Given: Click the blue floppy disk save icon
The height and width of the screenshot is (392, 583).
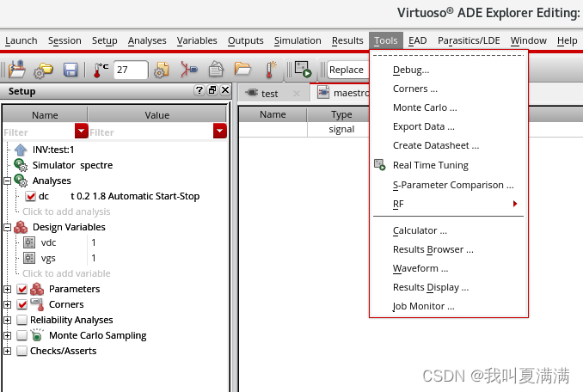Looking at the screenshot, I should (x=71, y=70).
